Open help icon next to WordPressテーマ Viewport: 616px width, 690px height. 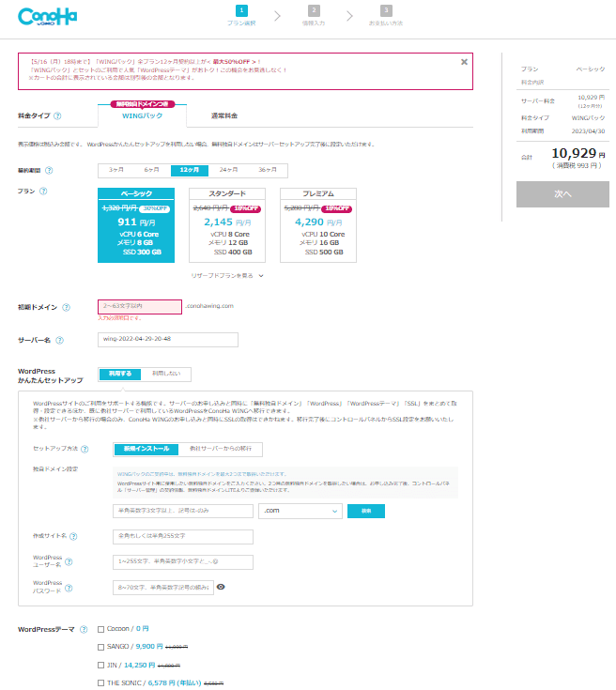click(84, 629)
